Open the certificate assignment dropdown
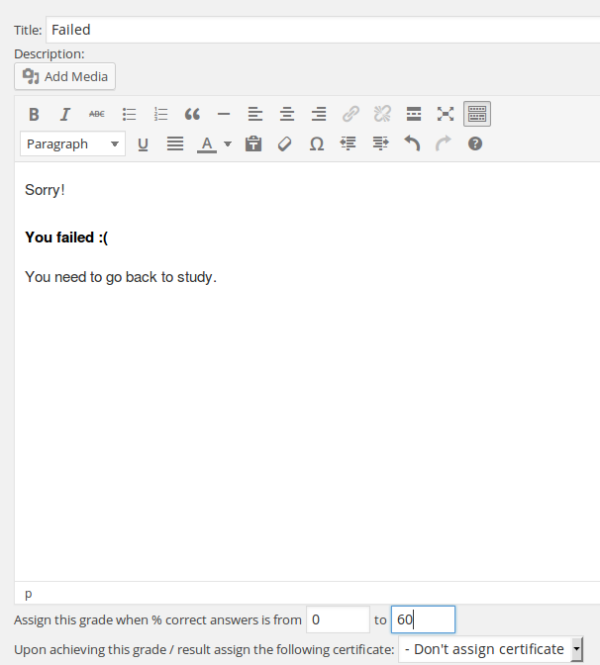Screen dimensions: 600x665 pyautogui.click(x=491, y=649)
